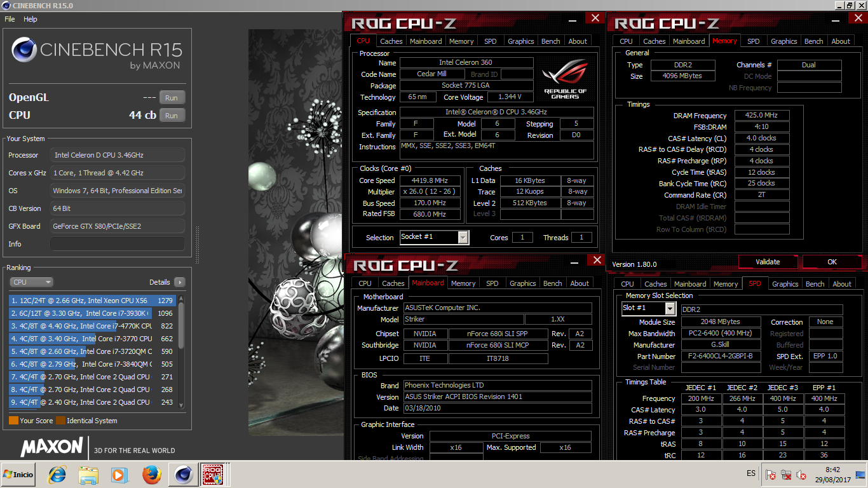The height and width of the screenshot is (488, 868).
Task: Open About tab in the SPD window
Action: pos(842,284)
